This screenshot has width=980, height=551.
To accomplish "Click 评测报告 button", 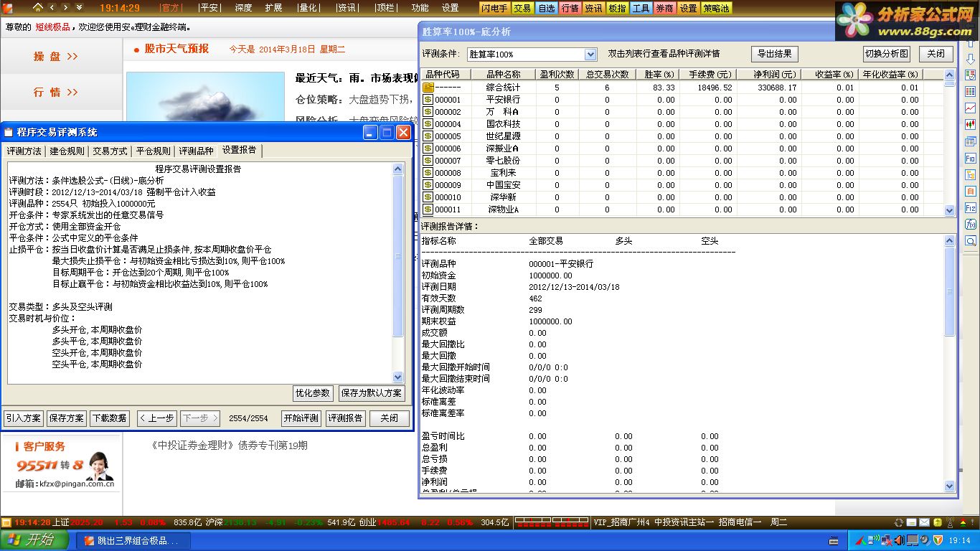I will click(x=346, y=418).
